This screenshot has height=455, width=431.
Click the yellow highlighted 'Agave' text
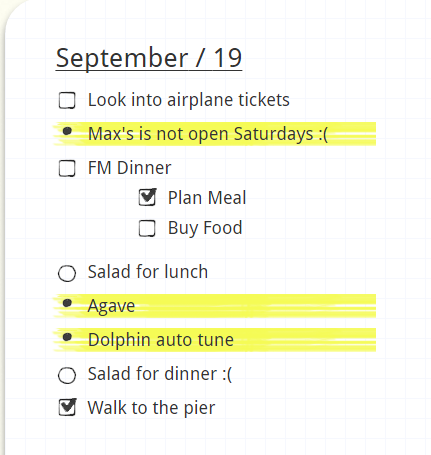click(x=111, y=306)
